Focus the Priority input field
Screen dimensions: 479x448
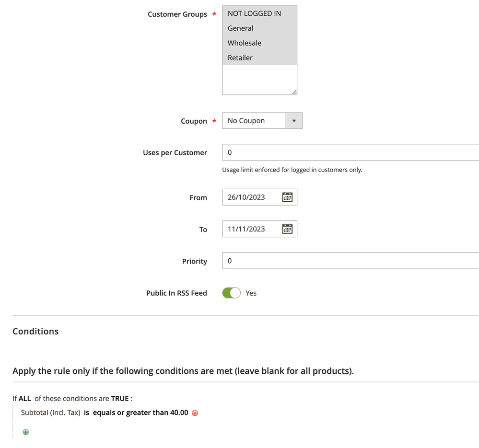coord(350,261)
